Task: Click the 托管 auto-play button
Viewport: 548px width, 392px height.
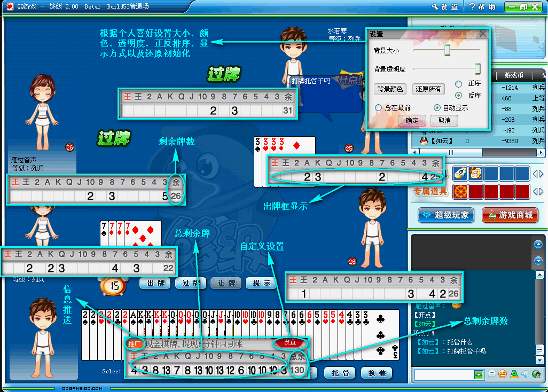Action: [x=339, y=373]
